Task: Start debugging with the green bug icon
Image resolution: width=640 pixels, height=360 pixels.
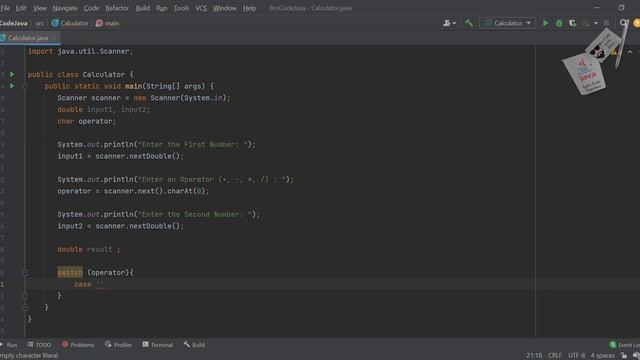Action: tap(559, 23)
